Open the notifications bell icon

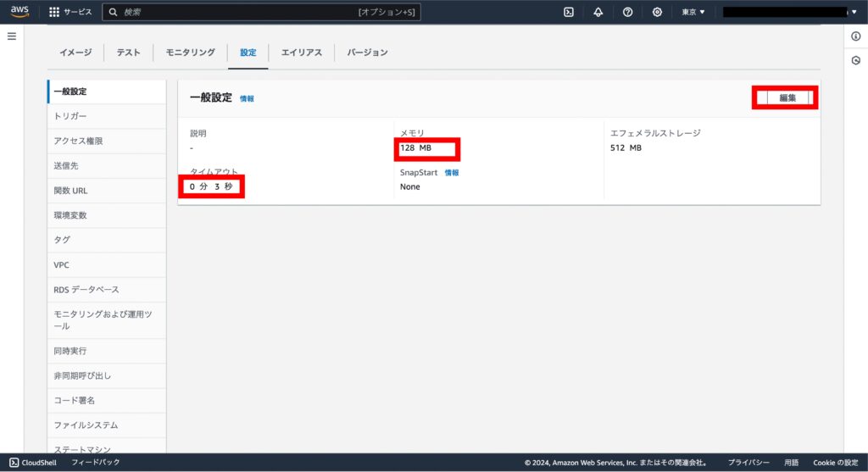tap(598, 12)
